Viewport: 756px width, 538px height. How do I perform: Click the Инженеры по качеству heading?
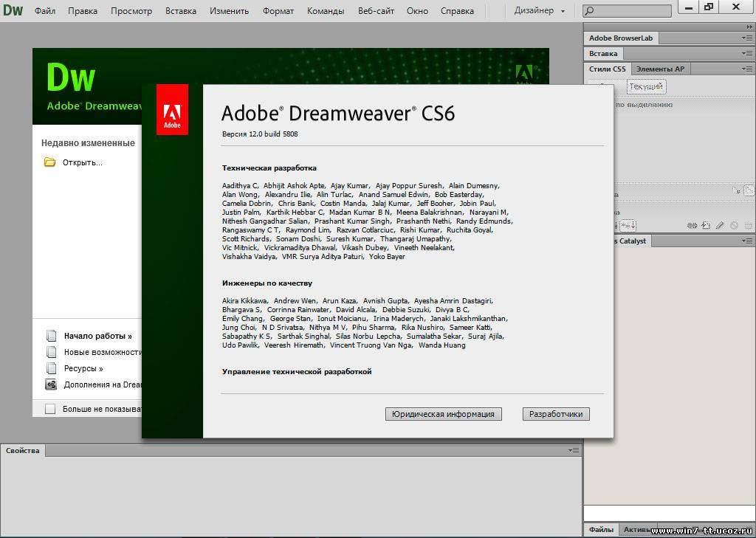pyautogui.click(x=267, y=283)
